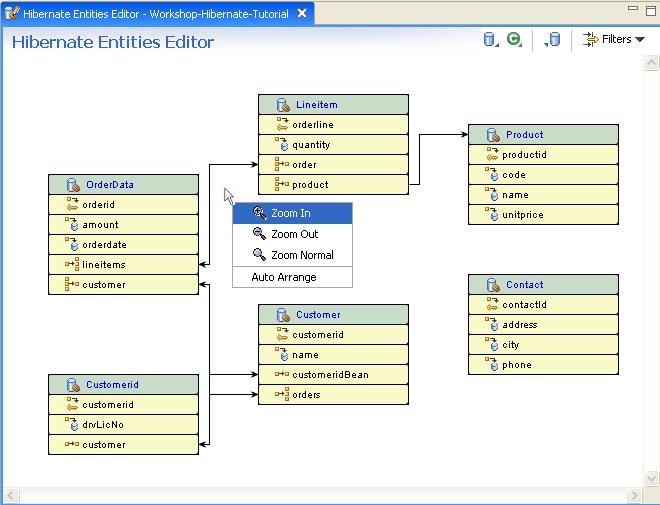Close the Hibernate Entities Editor tab
This screenshot has height=505, width=660.
click(x=302, y=13)
